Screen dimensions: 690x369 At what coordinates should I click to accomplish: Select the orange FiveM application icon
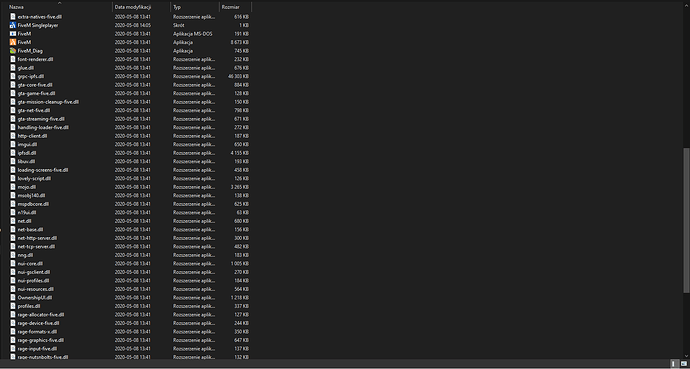coord(12,42)
